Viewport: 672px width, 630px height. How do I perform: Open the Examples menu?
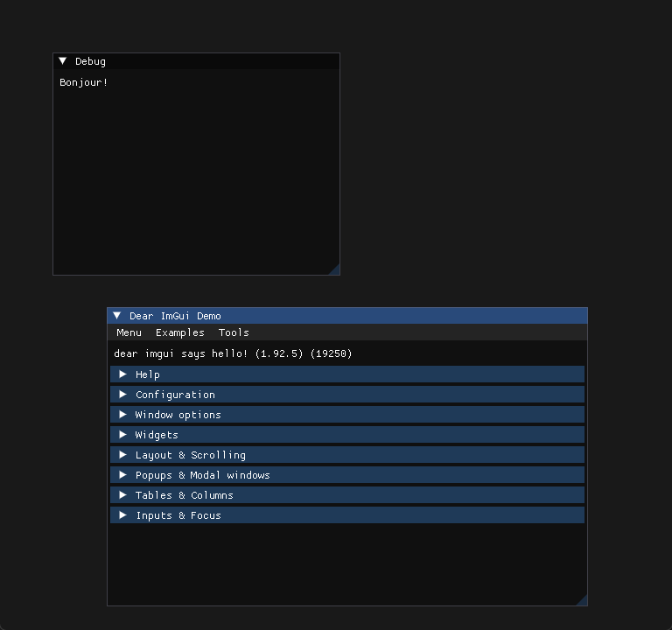179,332
